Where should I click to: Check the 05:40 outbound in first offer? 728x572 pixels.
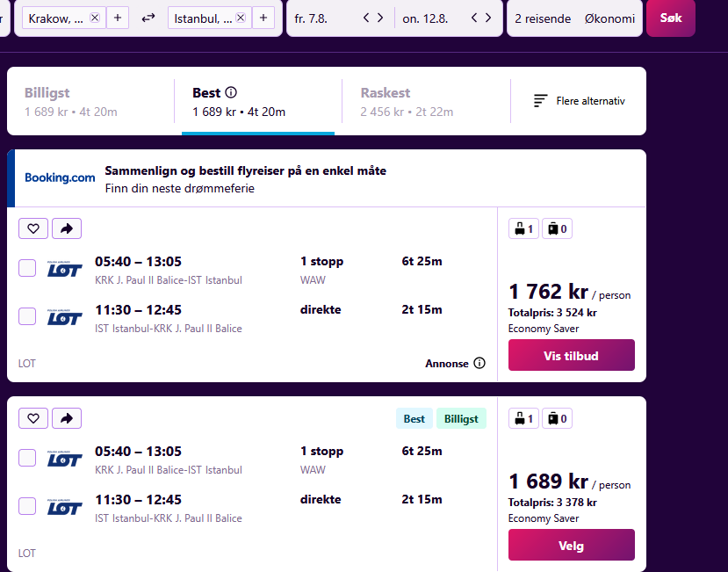click(27, 268)
